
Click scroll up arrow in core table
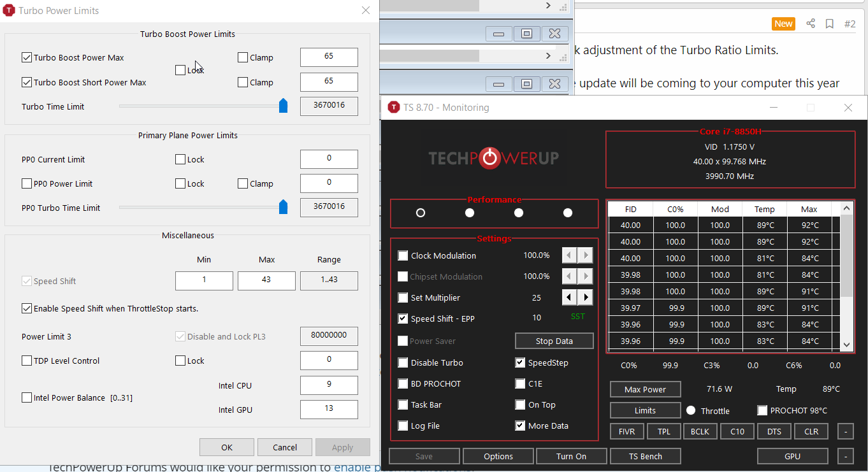(x=846, y=208)
